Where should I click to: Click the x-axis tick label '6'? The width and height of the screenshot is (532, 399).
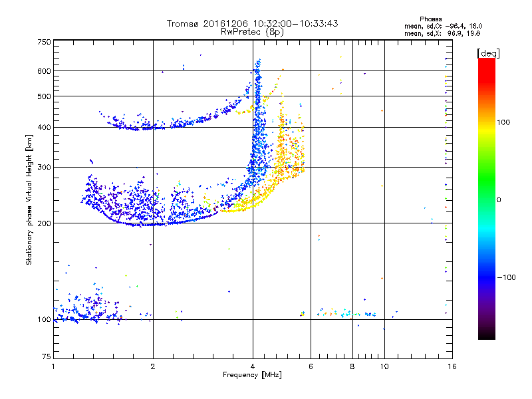311,366
